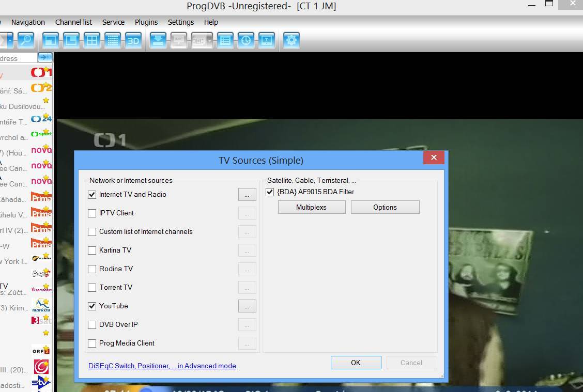Disable the {BDA} AF9015 BDA Filter device

270,192
